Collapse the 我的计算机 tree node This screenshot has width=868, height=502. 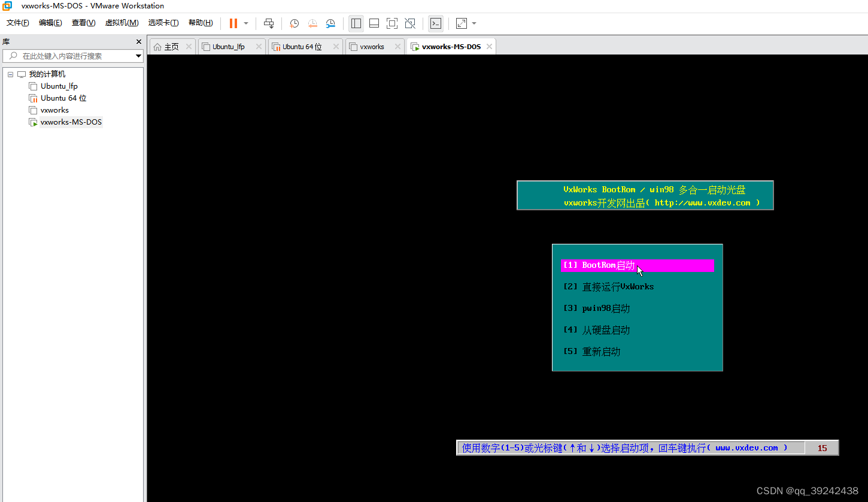coord(10,74)
